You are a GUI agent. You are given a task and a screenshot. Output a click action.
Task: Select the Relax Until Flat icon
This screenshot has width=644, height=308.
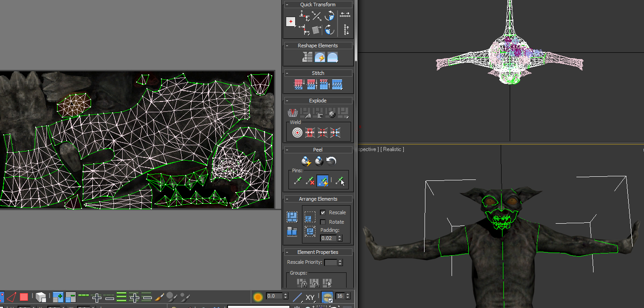[x=320, y=57]
